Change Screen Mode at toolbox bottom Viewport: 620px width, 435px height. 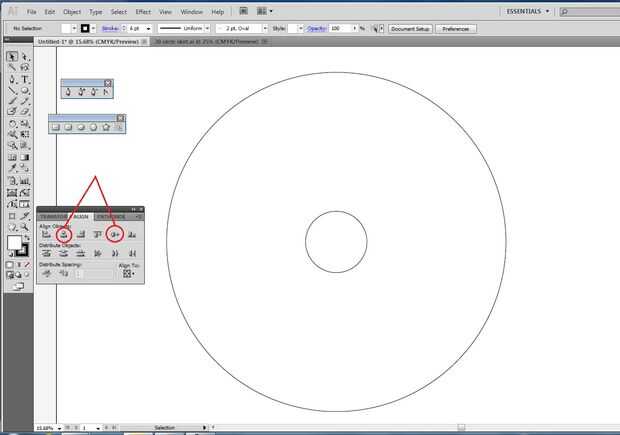[18, 286]
